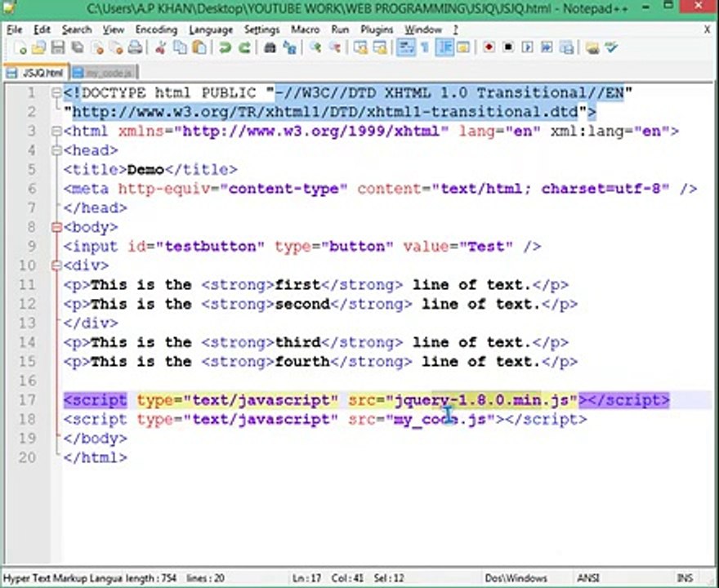Zoom out using the magnifier icon

pos(335,47)
